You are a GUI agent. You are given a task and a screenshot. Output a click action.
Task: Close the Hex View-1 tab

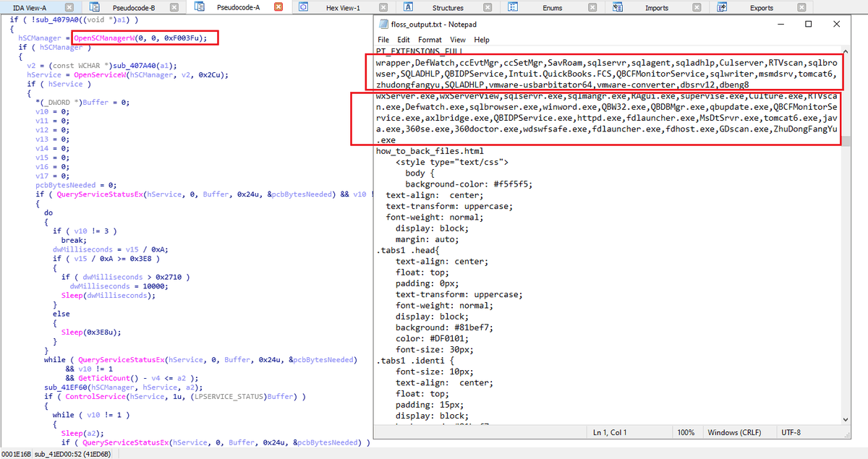[x=383, y=7]
